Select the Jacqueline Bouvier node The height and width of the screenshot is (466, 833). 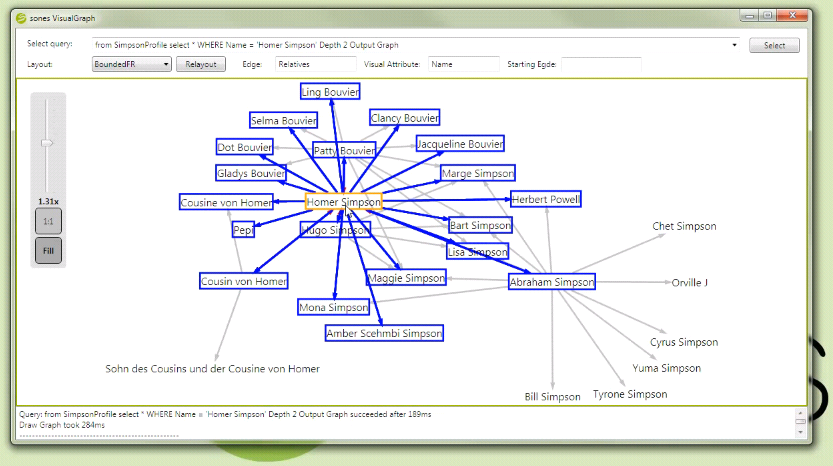(460, 143)
